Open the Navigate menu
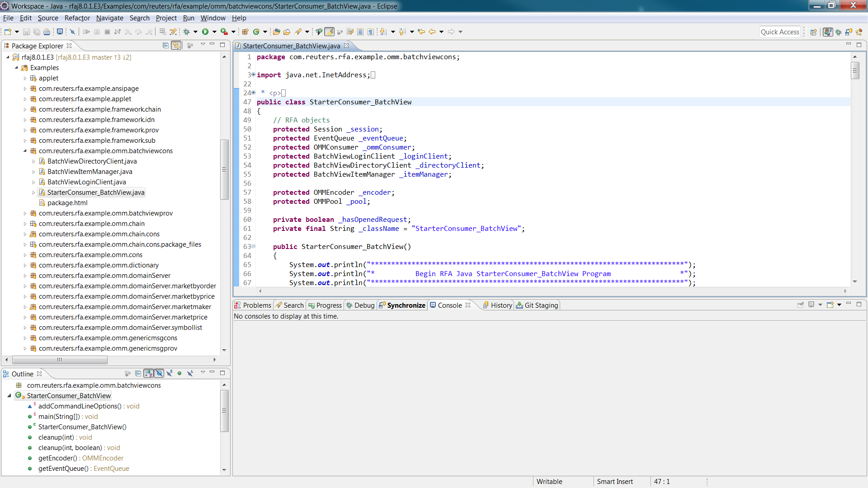The image size is (868, 488). pos(110,18)
